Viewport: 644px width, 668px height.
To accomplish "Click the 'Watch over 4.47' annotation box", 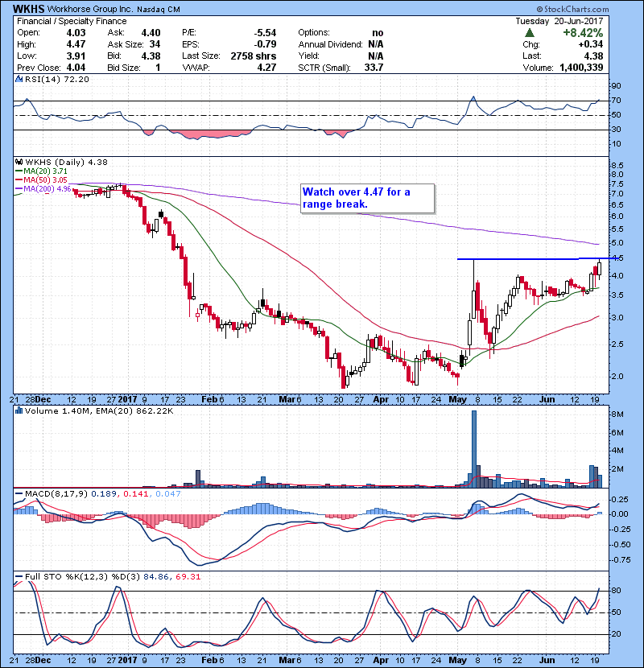I will [x=368, y=198].
